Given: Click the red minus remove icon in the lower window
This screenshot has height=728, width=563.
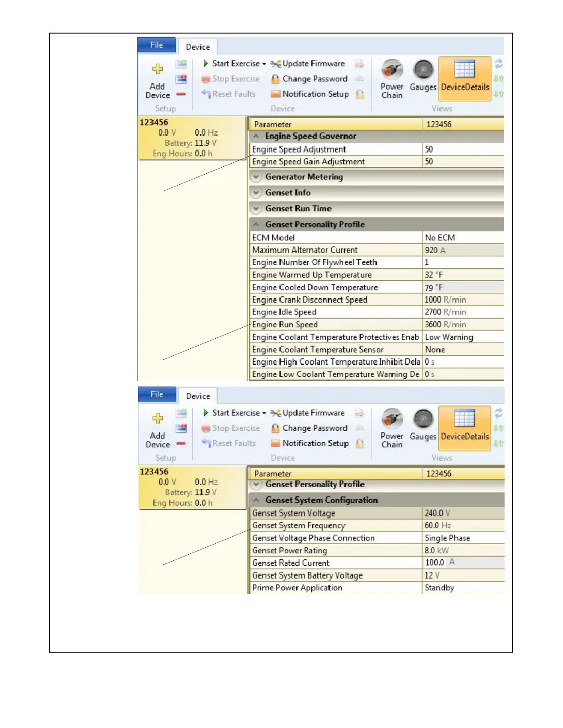Looking at the screenshot, I should coord(181,444).
